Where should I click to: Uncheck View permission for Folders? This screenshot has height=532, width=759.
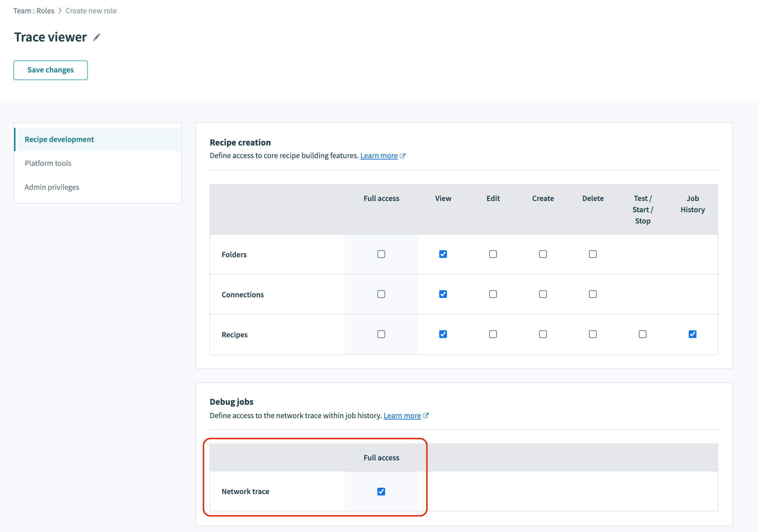(443, 254)
